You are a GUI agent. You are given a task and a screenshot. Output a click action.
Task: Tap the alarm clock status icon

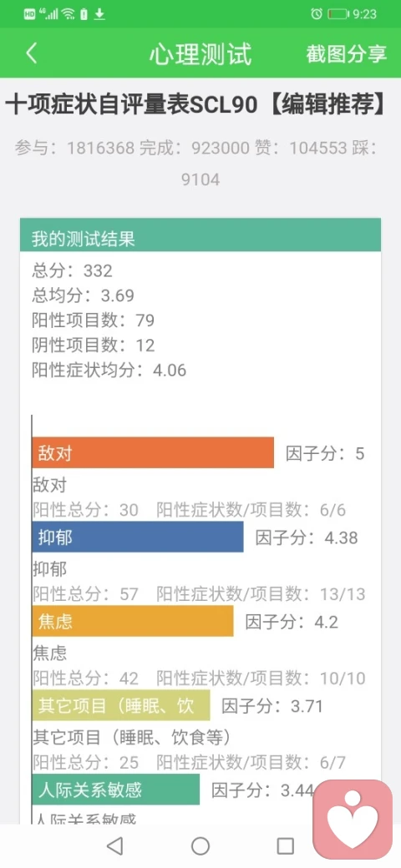coord(317,14)
